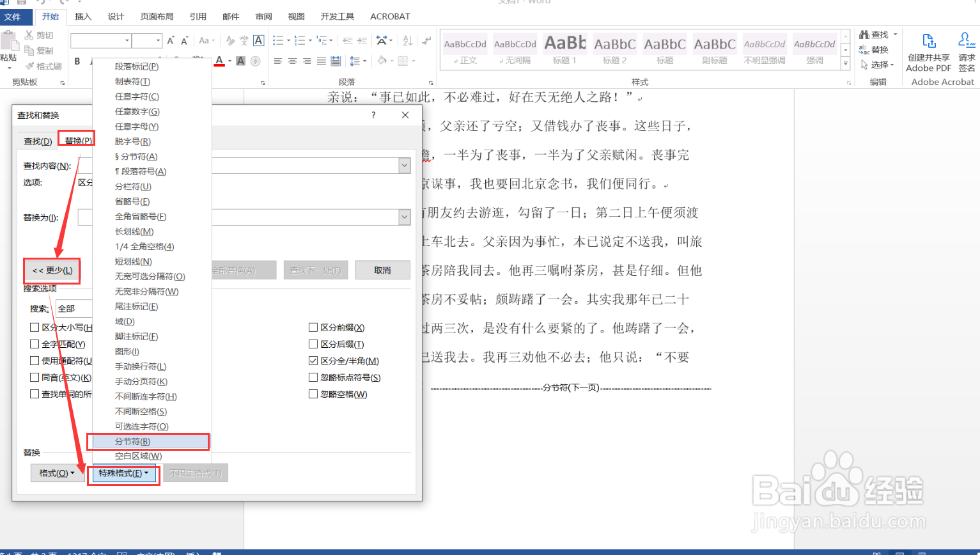
Task: Click the enclosed character icon
Action: coord(256,61)
